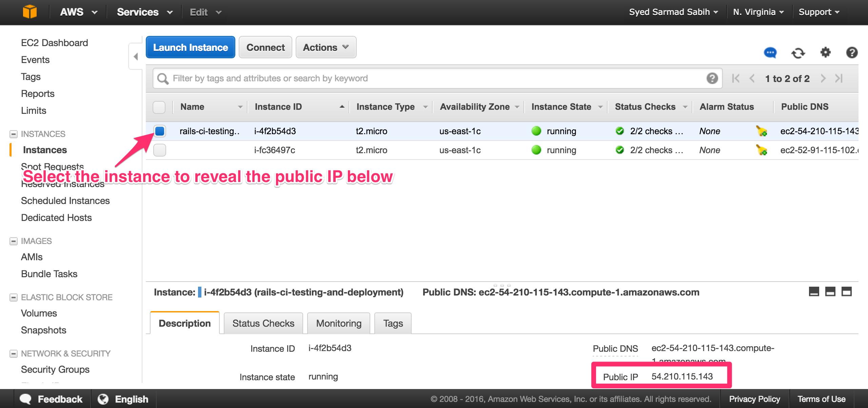Open Volumes in the sidebar
Image resolution: width=868 pixels, height=408 pixels.
[39, 313]
